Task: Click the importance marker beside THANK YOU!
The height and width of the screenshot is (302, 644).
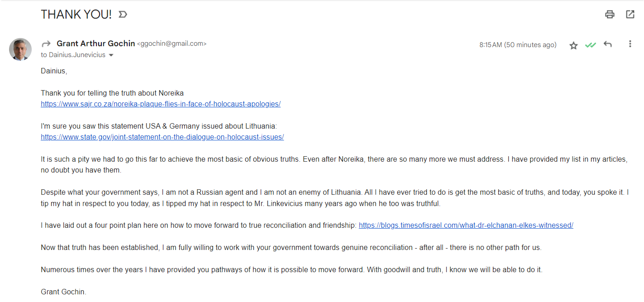Action: [123, 14]
